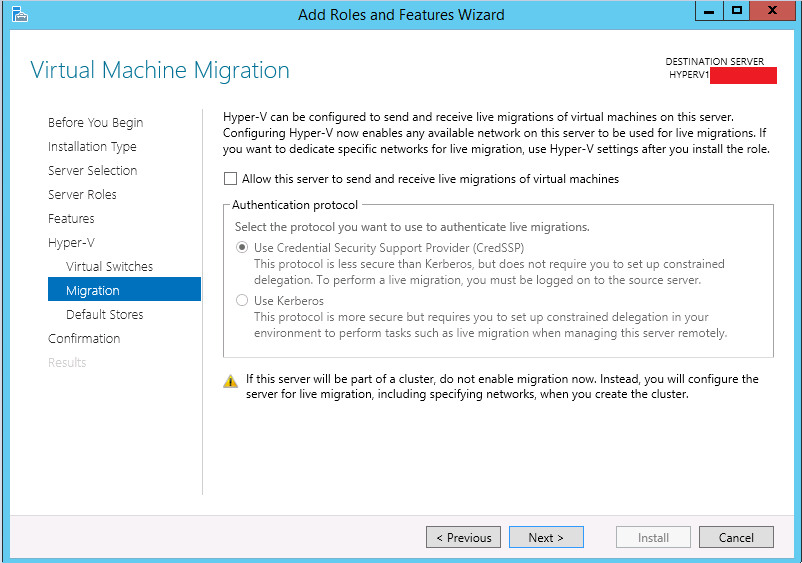Go to the Default Stores sub-step
Screen dimensions: 802x563
coord(105,314)
